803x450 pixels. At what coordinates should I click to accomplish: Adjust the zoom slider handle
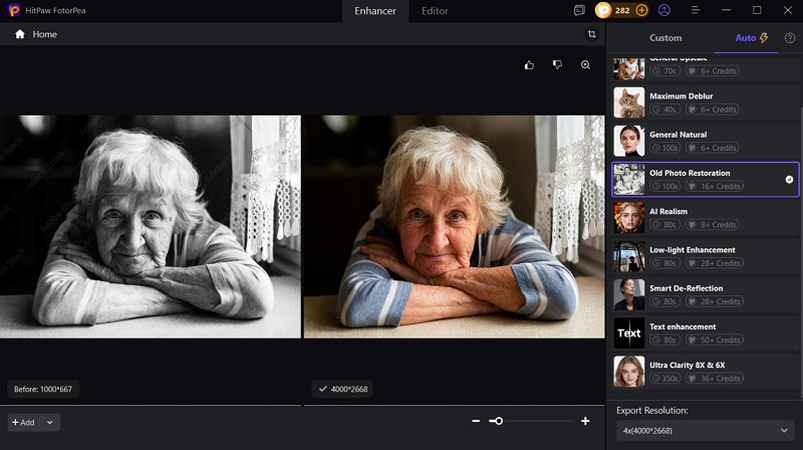pos(499,421)
